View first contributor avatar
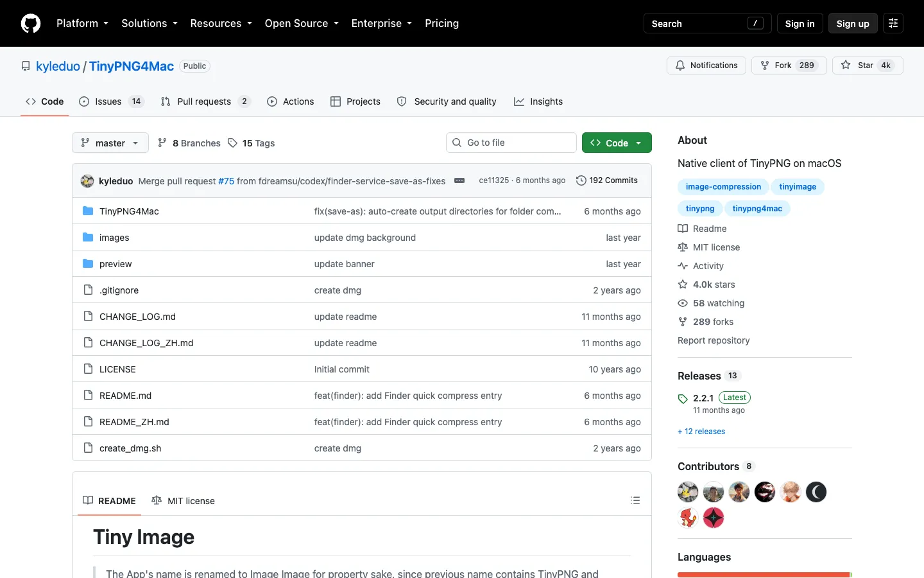Image resolution: width=924 pixels, height=578 pixels. (688, 492)
